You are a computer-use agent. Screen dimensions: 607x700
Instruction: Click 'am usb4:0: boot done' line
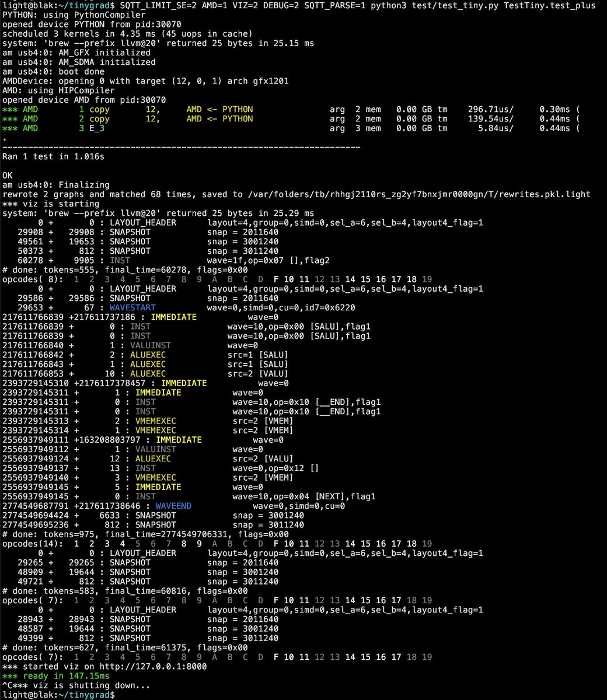tap(54, 71)
